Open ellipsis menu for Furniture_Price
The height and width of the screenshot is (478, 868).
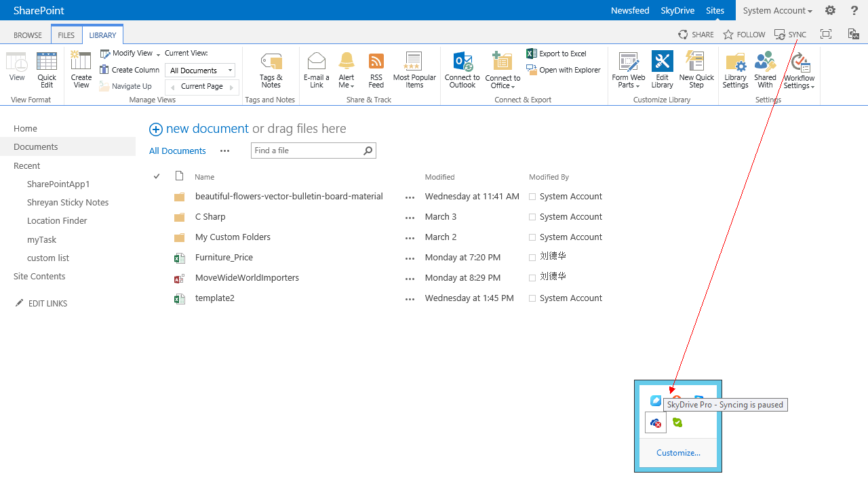pos(410,258)
